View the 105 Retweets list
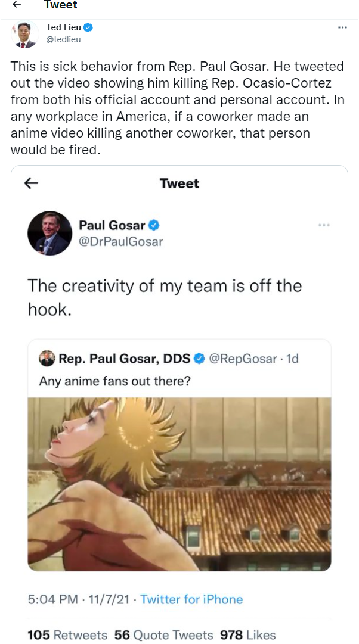 click(67, 635)
